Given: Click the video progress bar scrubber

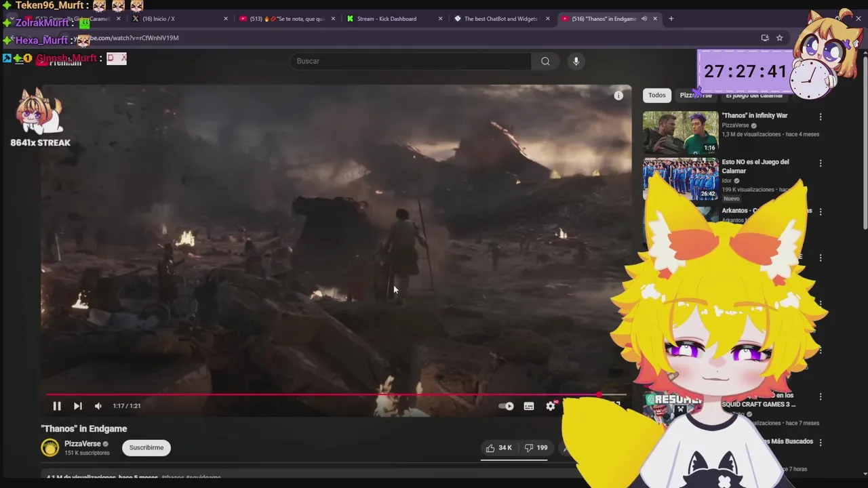Looking at the screenshot, I should pyautogui.click(x=599, y=394).
